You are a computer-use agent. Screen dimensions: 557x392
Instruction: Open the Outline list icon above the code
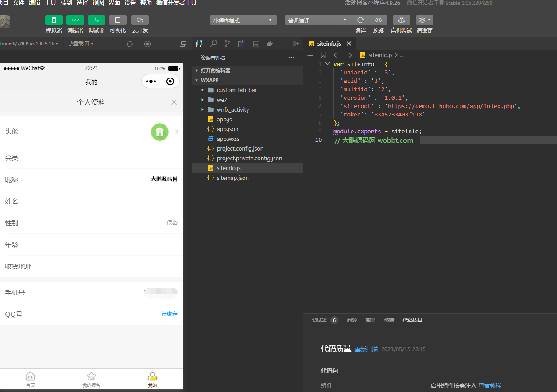pyautogui.click(x=309, y=55)
